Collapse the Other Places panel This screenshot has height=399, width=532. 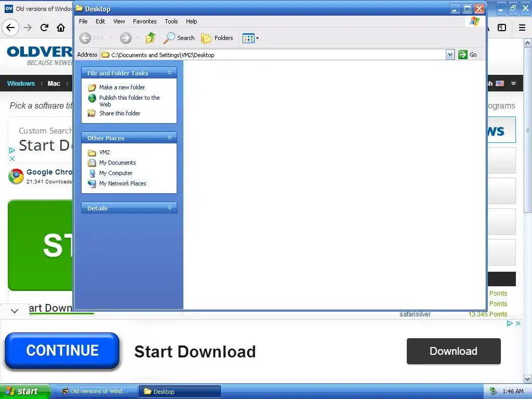(170, 138)
